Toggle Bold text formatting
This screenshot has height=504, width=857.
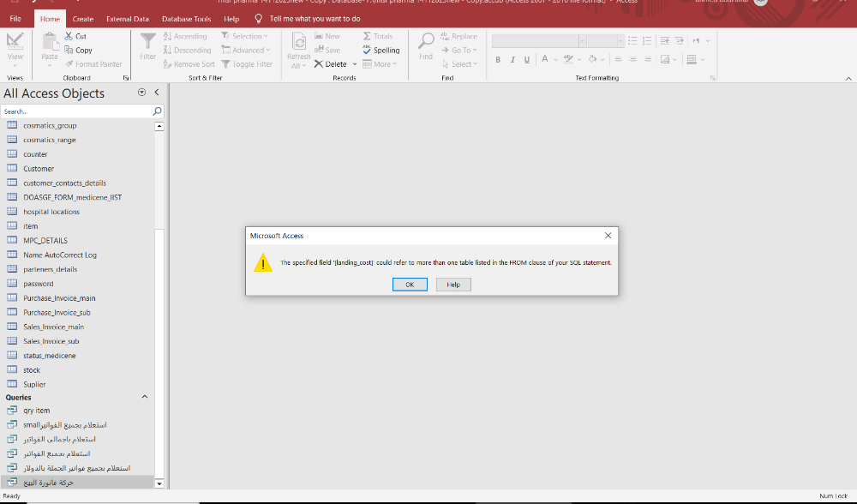pos(498,60)
